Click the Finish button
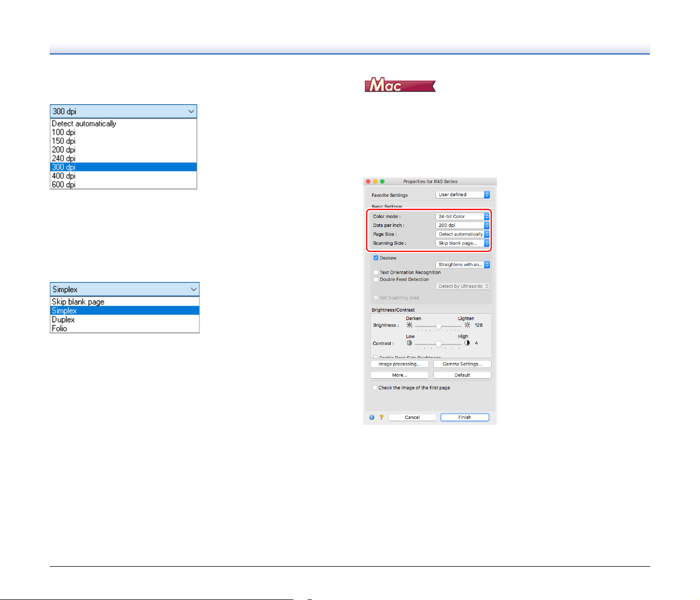This screenshot has width=700, height=600. pos(465,417)
